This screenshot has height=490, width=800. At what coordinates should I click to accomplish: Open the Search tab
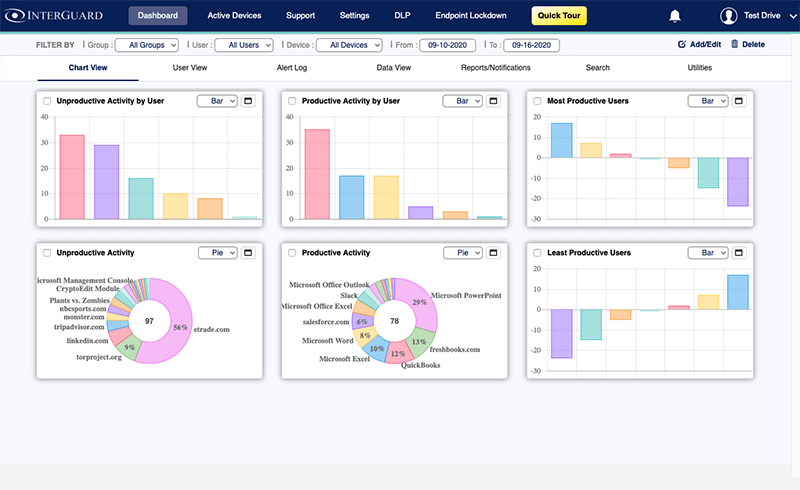[598, 67]
